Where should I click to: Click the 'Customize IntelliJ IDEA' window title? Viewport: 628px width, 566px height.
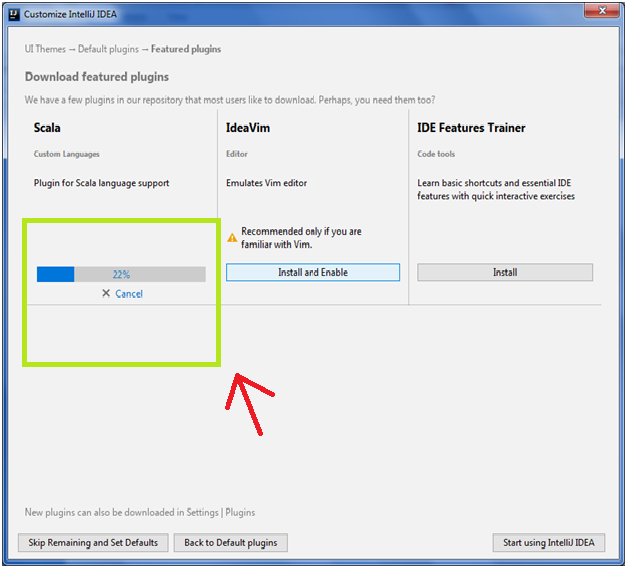70,14
